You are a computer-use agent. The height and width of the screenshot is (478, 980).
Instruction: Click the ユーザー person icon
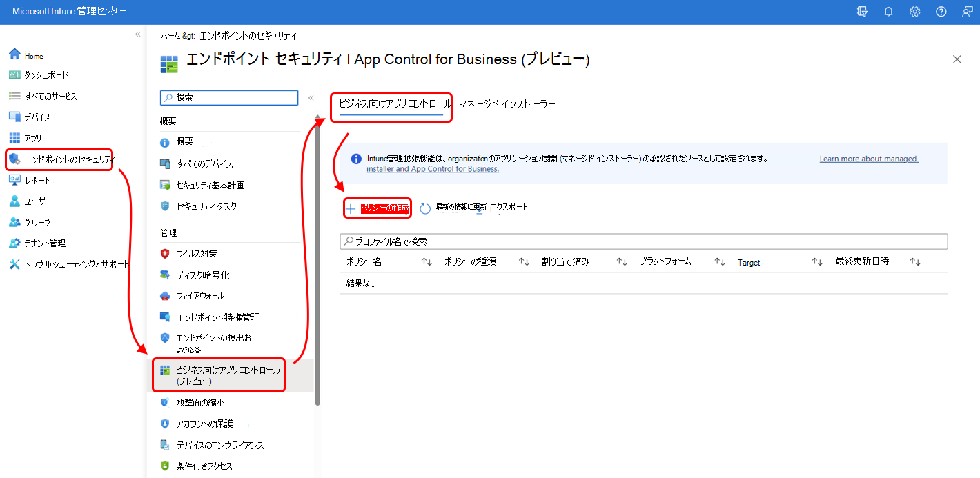click(x=14, y=201)
